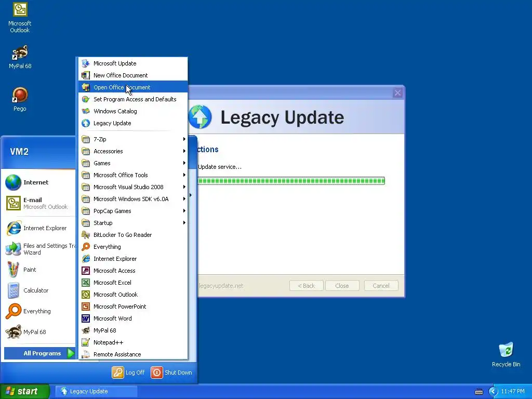Select the Microsoft Outlook desktop shortcut

[20, 18]
